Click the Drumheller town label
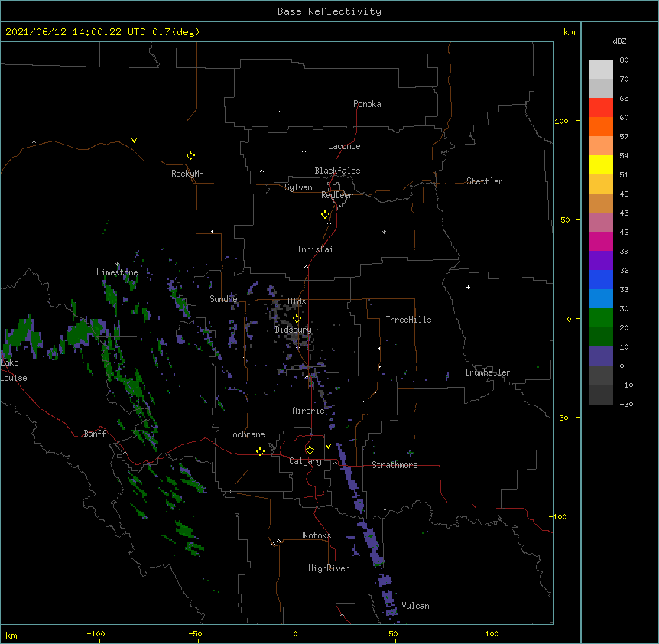659x644 pixels. [x=488, y=372]
